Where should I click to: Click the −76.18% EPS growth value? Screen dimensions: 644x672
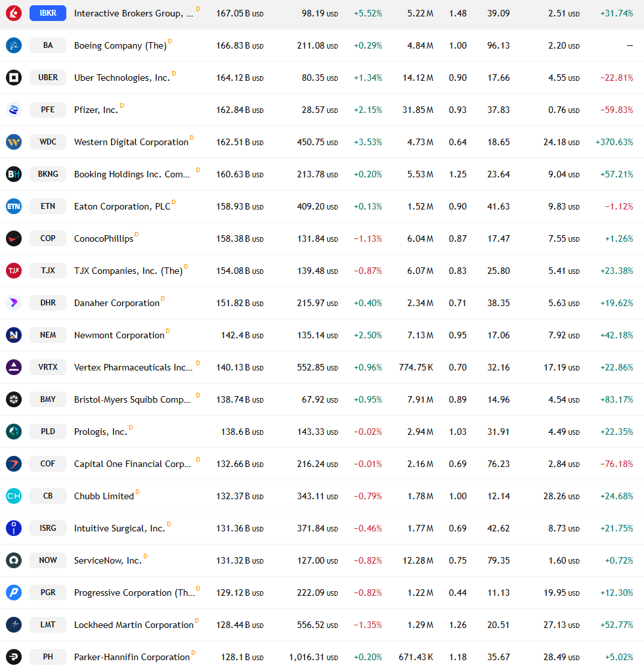616,464
